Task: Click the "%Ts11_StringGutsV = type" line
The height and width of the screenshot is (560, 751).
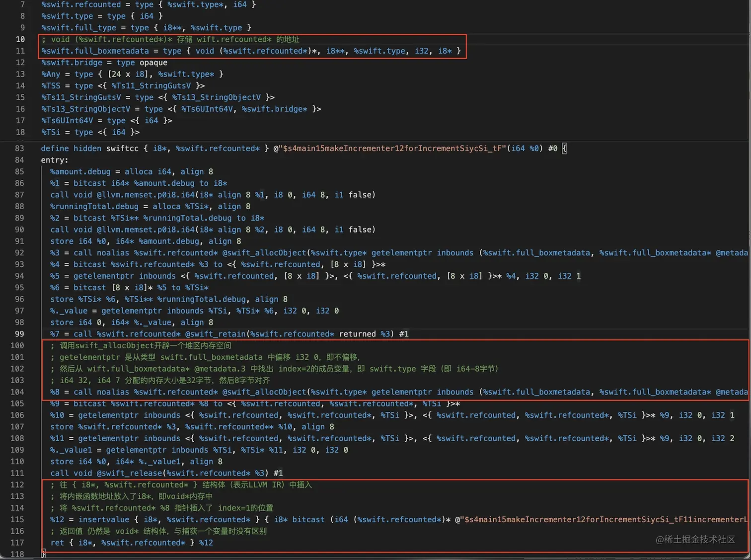Action: tap(158, 97)
